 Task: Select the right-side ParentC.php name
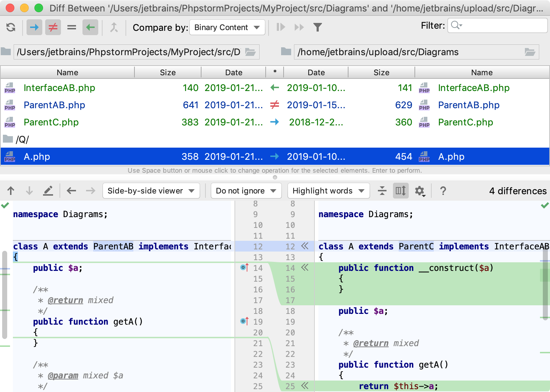tap(465, 122)
